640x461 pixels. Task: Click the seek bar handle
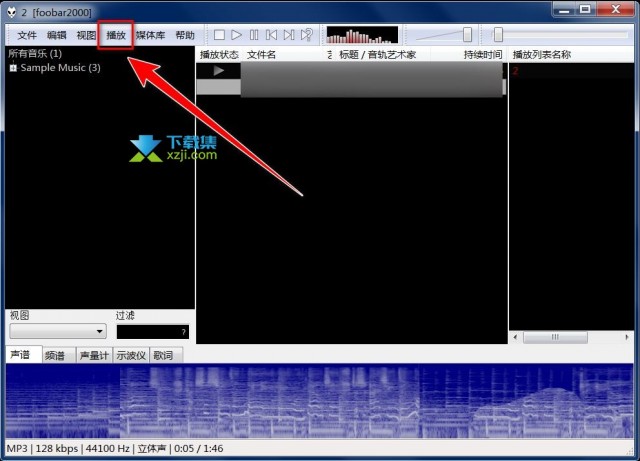(x=498, y=35)
